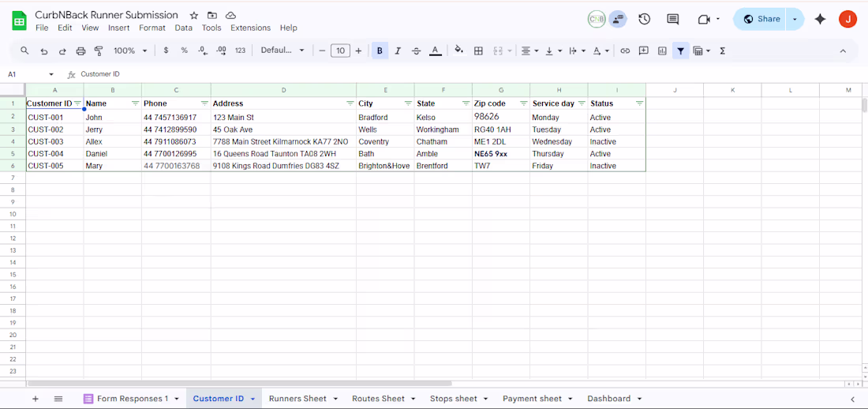The width and height of the screenshot is (868, 409).
Task: Click the font size field
Action: (340, 51)
